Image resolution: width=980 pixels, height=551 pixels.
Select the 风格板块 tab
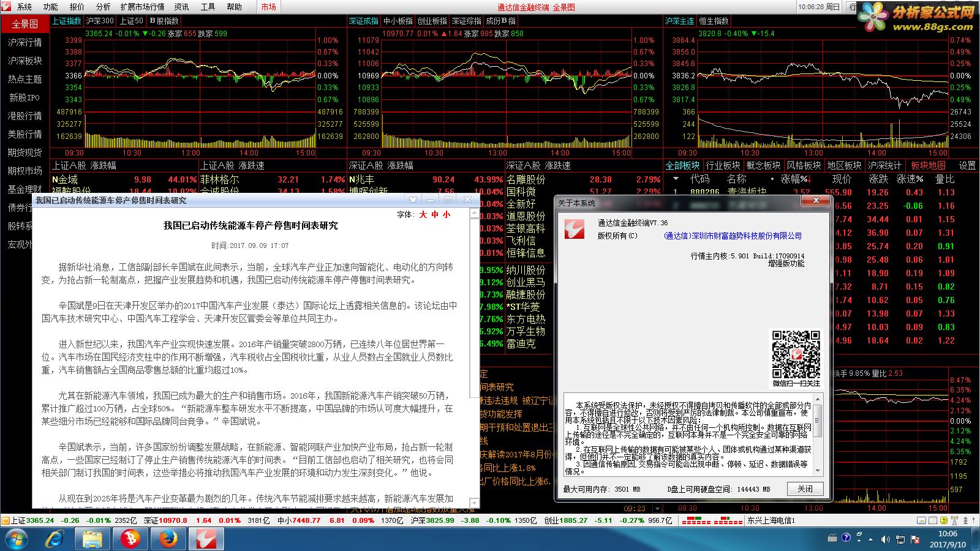pos(804,165)
